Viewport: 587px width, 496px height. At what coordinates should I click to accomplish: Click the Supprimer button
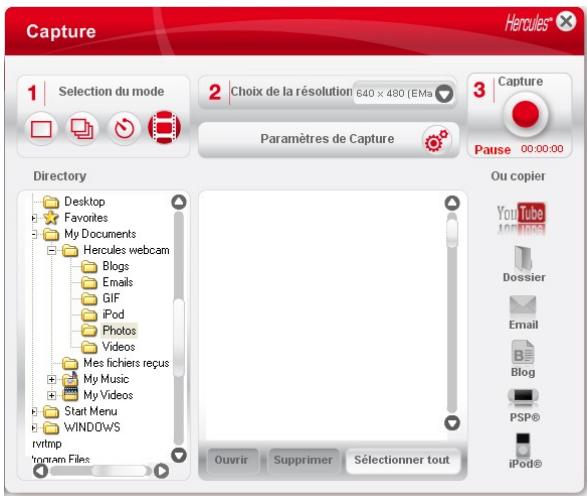pos(303,460)
